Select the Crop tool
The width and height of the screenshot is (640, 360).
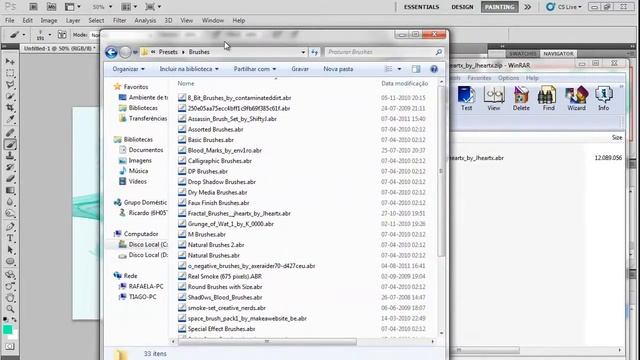[x=10, y=107]
